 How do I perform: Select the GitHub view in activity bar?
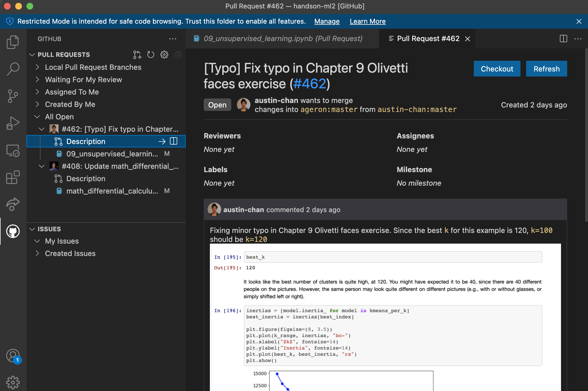pyautogui.click(x=13, y=231)
